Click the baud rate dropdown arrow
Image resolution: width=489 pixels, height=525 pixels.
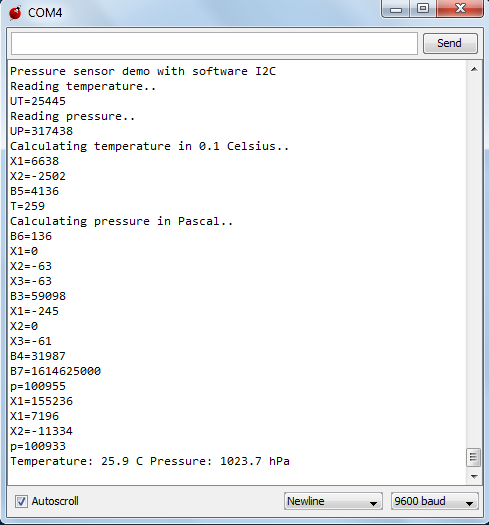tap(470, 503)
